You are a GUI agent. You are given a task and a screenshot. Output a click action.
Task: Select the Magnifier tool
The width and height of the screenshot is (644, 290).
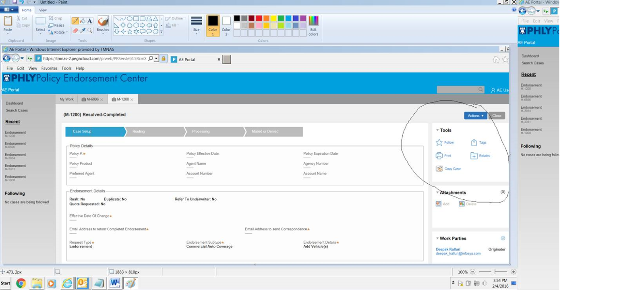[90, 30]
